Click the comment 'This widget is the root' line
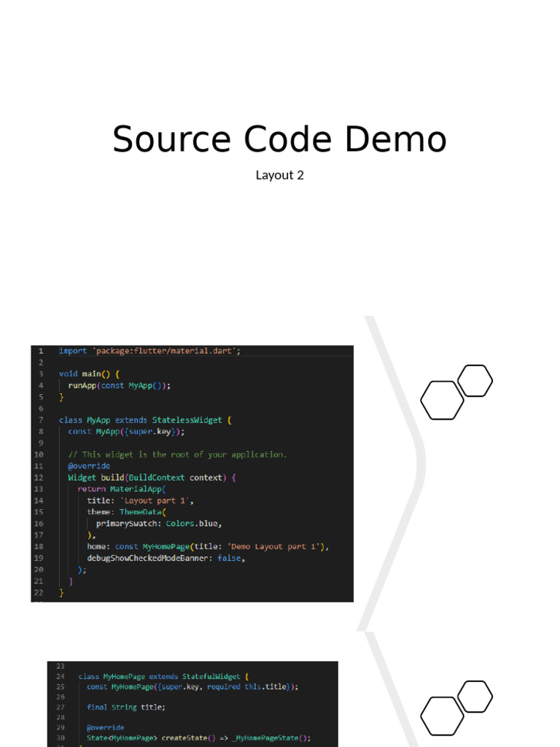The width and height of the screenshot is (560, 747). pyautogui.click(x=177, y=454)
